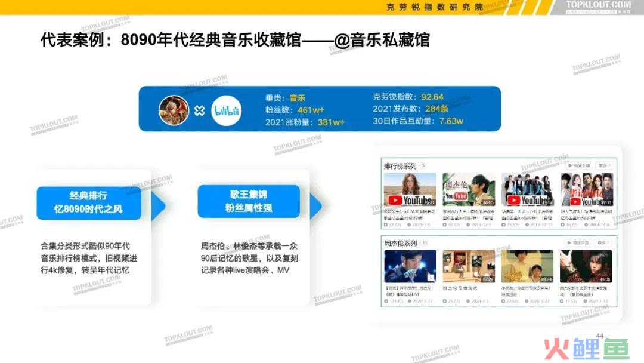
Task: Click the blue 歌王集锦 粉丝属性强 box
Action: pos(249,201)
